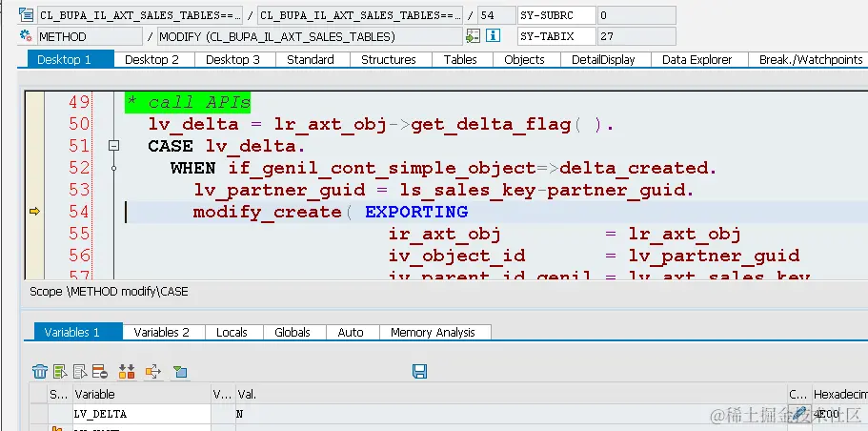
Task: Click the SY-TABIX value 27
Action: pos(636,36)
